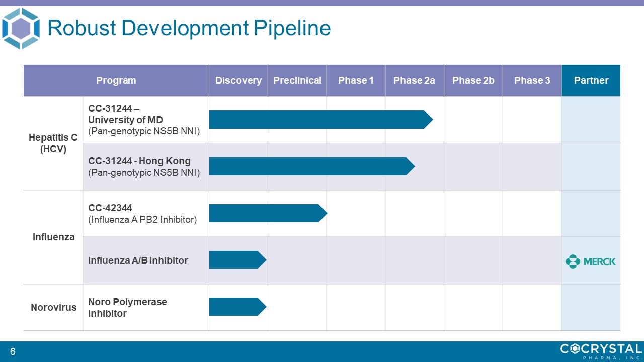Click the 'Phase 1' column header
644x362 pixels.
pos(356,80)
